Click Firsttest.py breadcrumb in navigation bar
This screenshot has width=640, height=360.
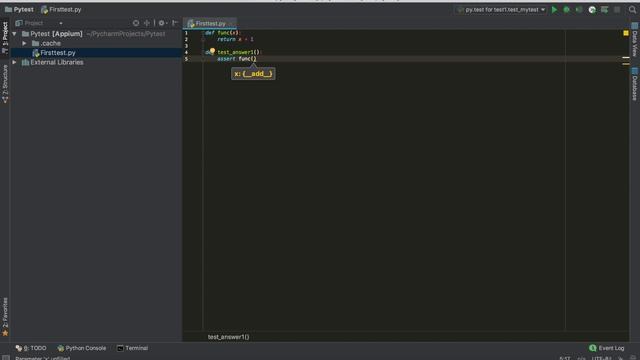coord(61,9)
